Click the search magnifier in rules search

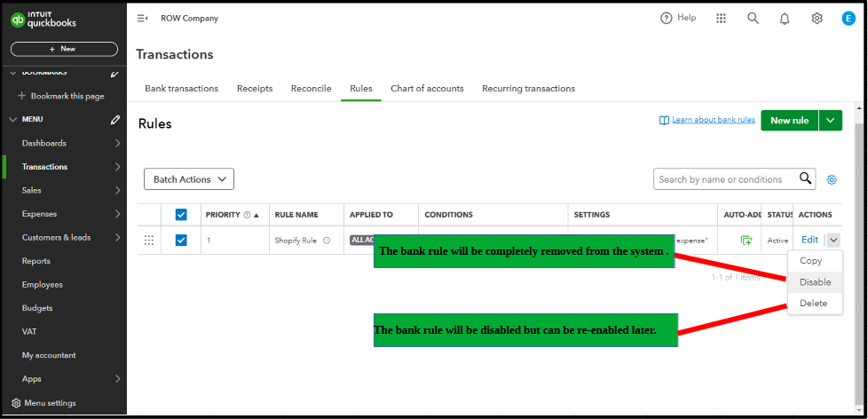[806, 178]
